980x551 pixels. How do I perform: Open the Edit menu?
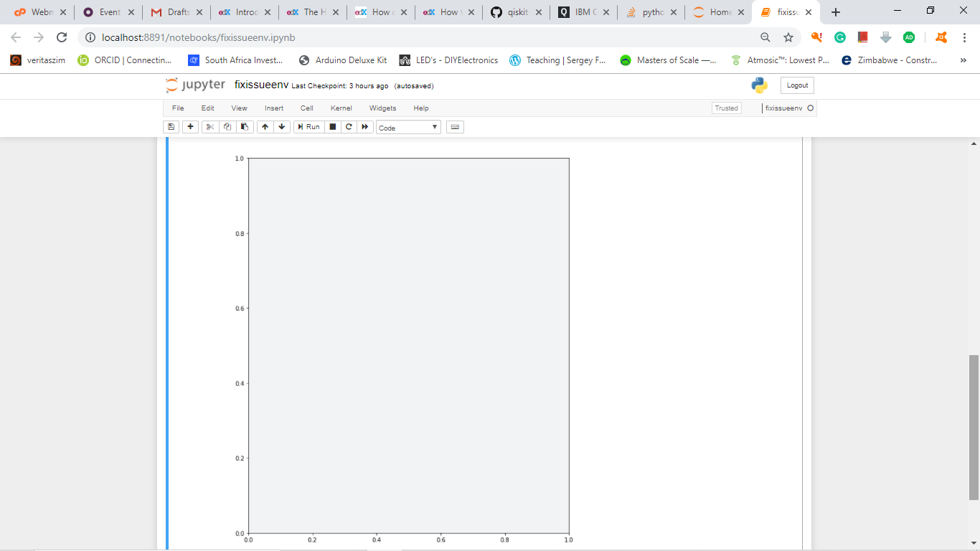click(207, 108)
